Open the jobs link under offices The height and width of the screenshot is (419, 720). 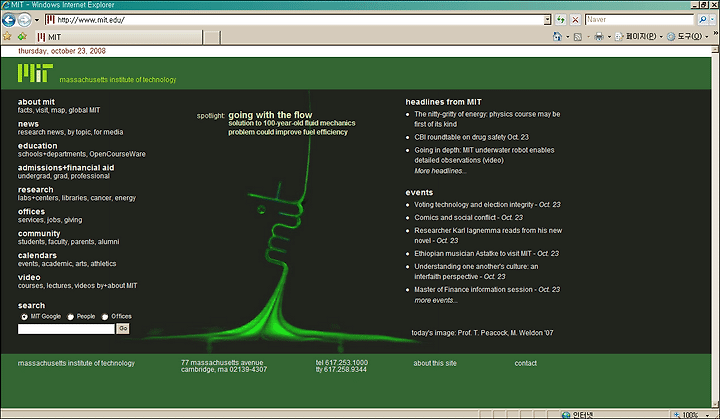point(54,220)
